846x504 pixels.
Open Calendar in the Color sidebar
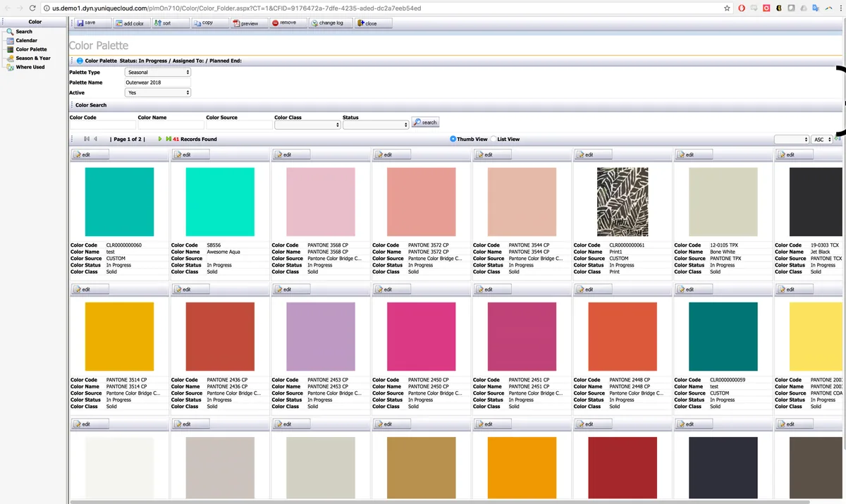(27, 40)
